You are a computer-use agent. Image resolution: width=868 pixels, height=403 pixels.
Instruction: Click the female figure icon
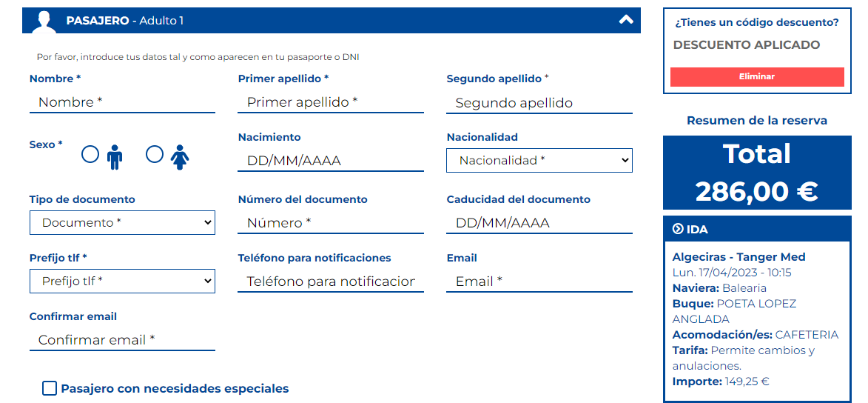(179, 157)
